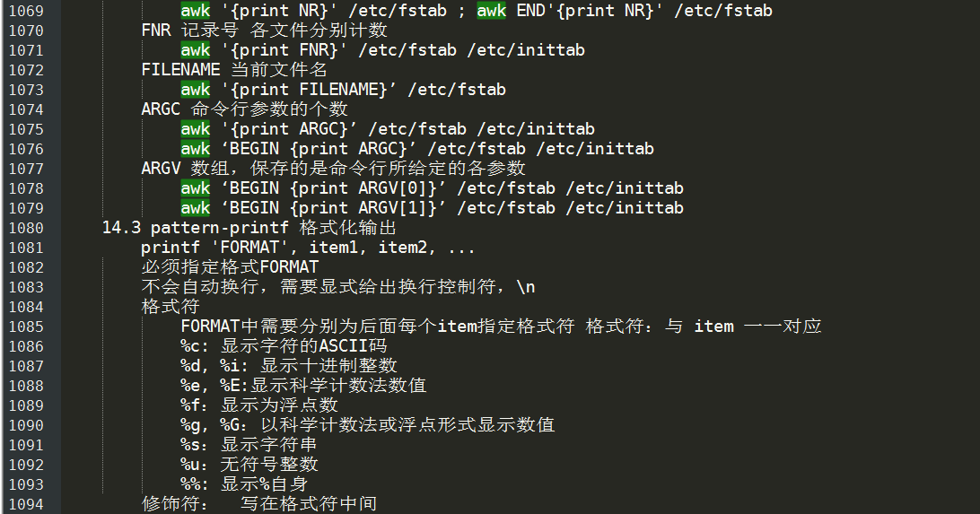Click the printf 'FORMAT' line
Screen dimensions: 980x514
[x=308, y=248]
